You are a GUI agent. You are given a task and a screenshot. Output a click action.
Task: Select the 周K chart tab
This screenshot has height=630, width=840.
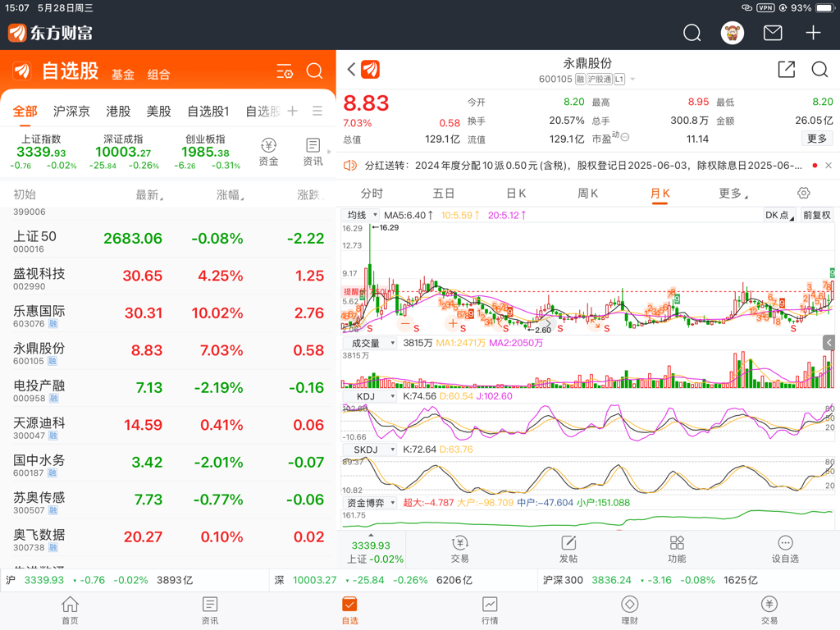(587, 193)
